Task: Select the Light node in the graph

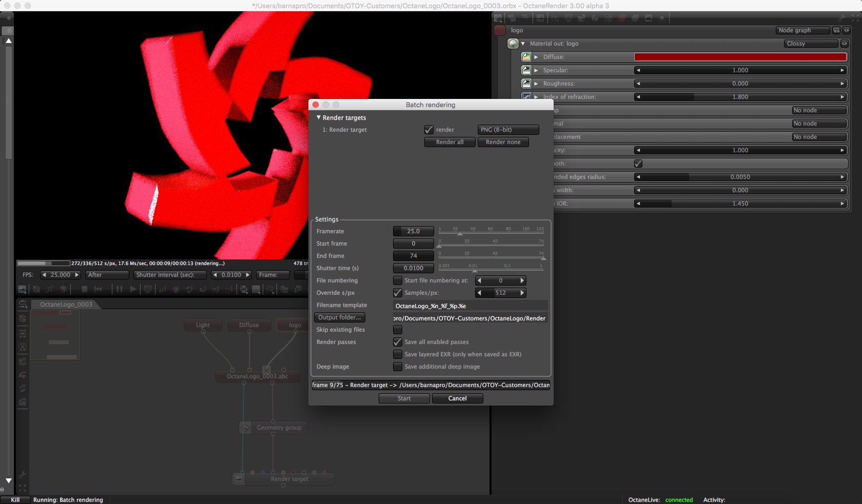Action: click(203, 325)
